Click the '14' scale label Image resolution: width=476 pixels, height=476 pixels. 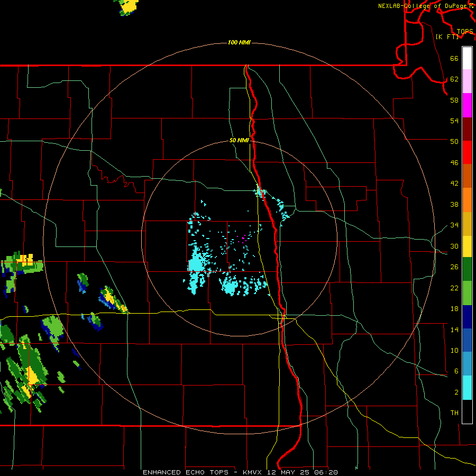click(x=454, y=329)
